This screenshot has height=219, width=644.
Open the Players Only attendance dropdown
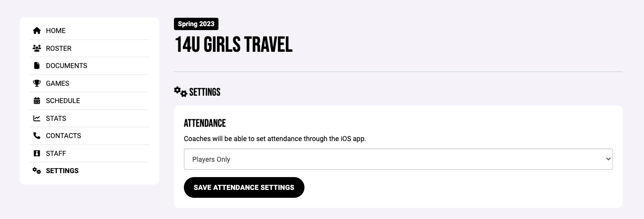tap(398, 159)
